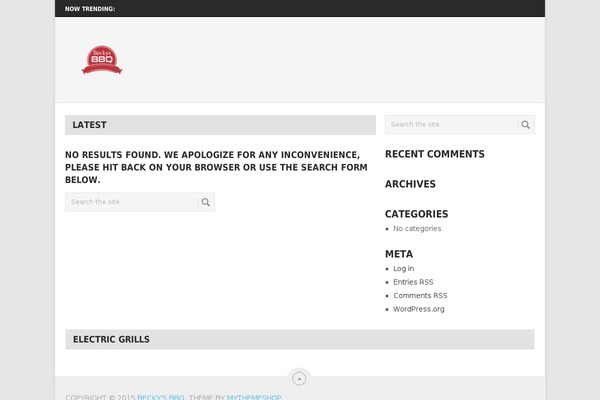600x400 pixels.
Task: Click the Recent Comments heading
Action: point(435,154)
